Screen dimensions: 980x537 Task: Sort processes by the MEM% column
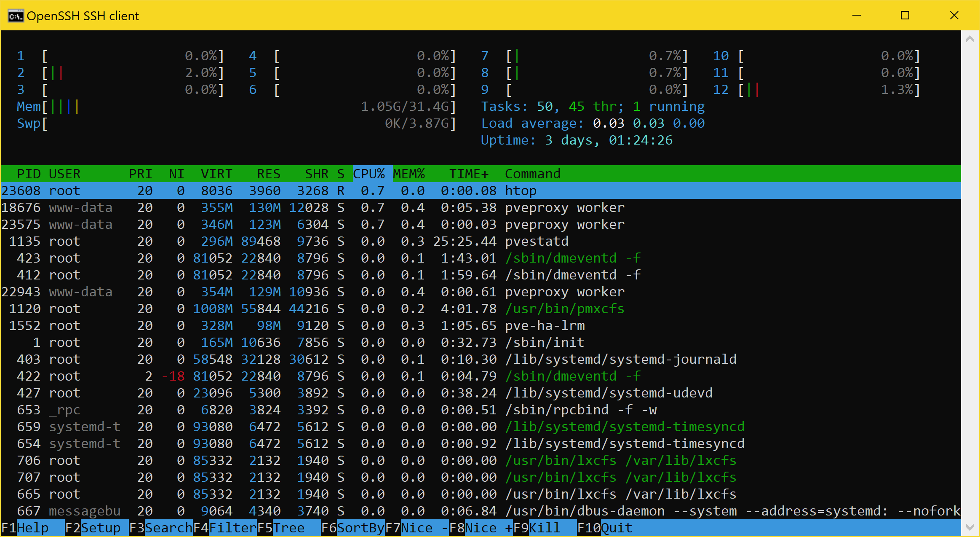(x=409, y=173)
